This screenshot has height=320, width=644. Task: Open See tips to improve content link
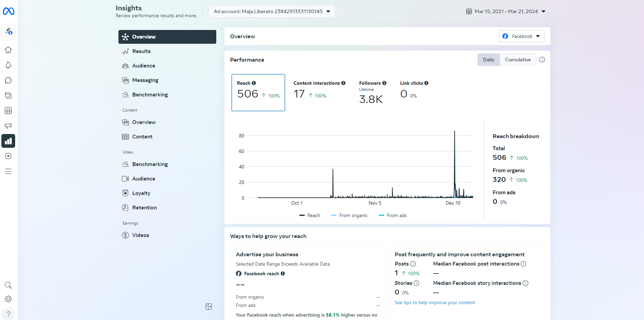click(x=435, y=302)
